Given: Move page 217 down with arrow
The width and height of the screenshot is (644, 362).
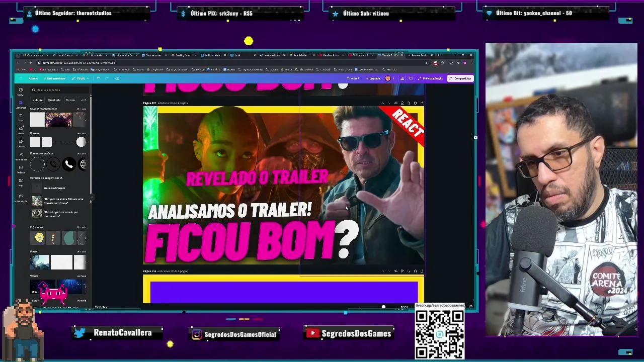Looking at the screenshot, I should 389,103.
